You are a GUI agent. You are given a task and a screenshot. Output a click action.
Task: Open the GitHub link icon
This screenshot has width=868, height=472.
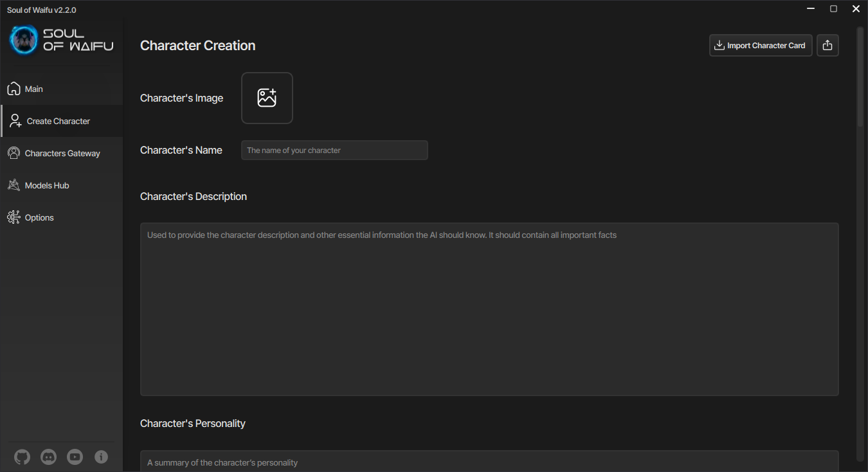(x=22, y=457)
